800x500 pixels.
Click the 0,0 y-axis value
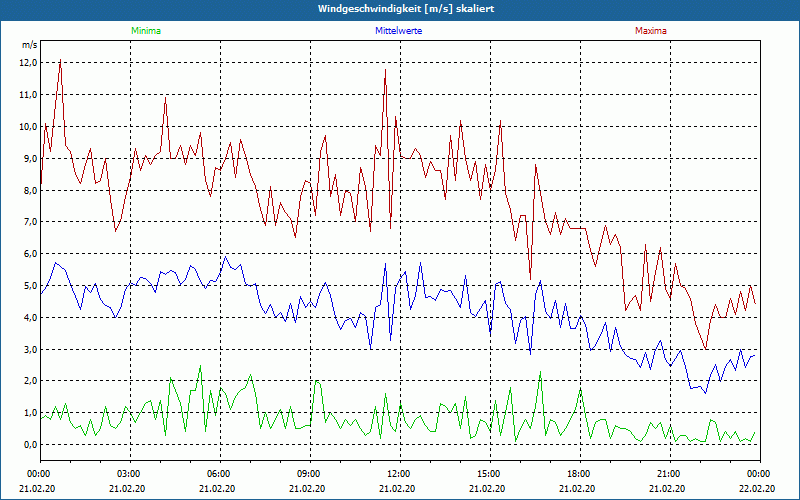pos(31,444)
